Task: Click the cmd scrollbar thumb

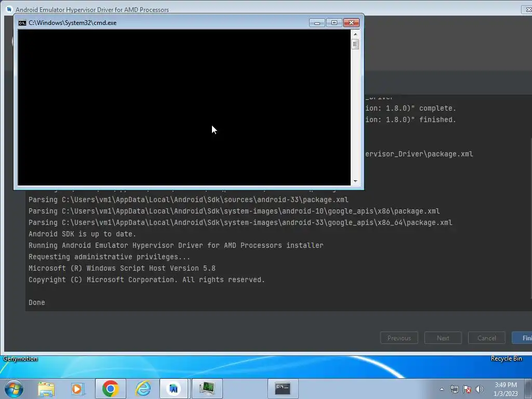Action: click(355, 45)
